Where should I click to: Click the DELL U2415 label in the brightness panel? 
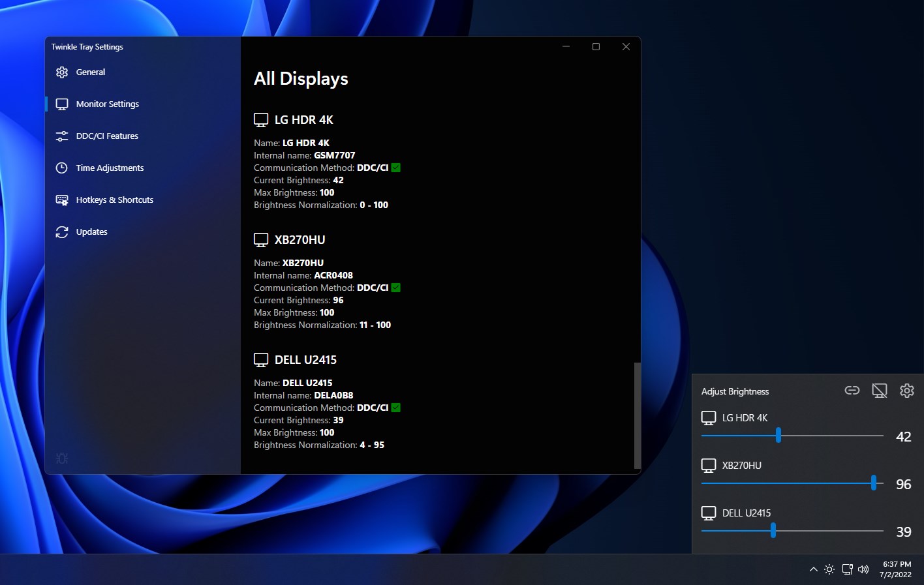pos(746,513)
